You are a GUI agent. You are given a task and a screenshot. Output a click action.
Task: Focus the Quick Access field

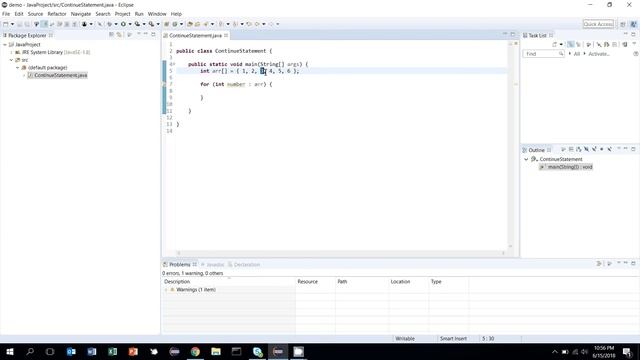(598, 24)
